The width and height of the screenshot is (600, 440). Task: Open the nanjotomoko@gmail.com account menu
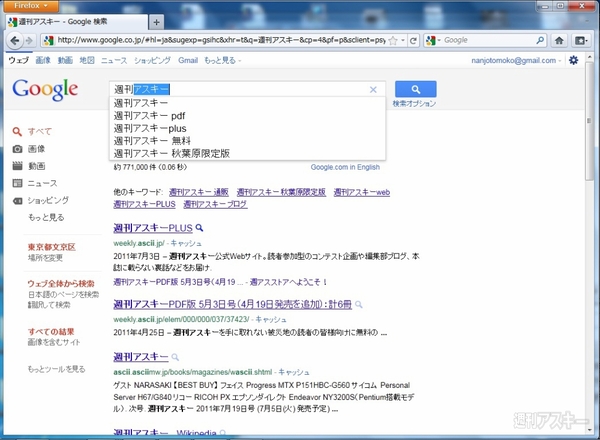(x=516, y=60)
